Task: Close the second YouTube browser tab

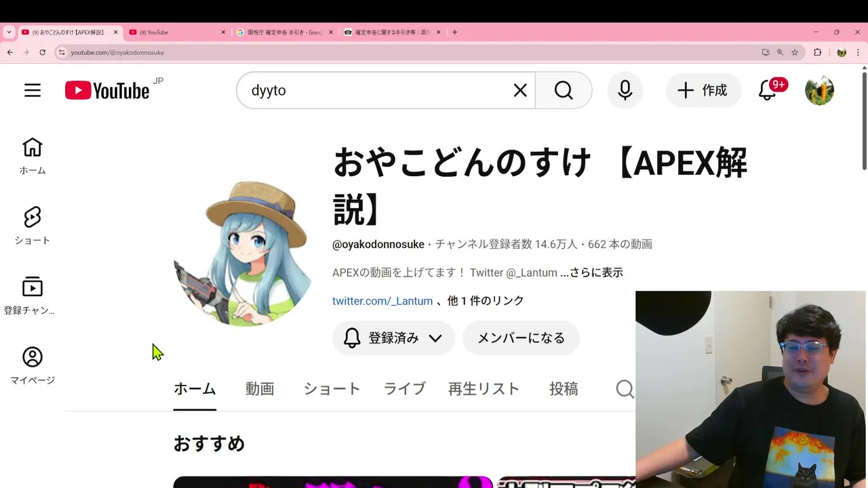Action: click(x=223, y=32)
